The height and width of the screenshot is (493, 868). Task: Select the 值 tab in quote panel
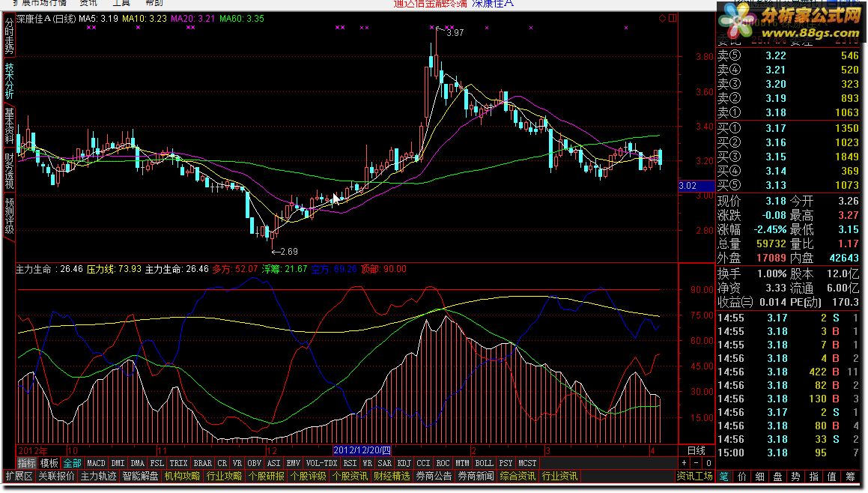(x=832, y=477)
